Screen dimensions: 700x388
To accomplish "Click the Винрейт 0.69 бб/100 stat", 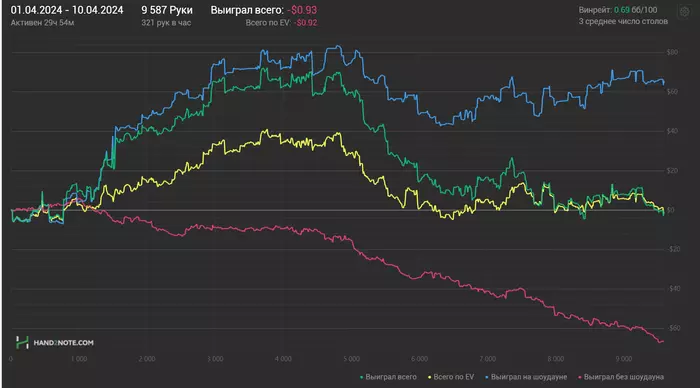I will [x=618, y=10].
